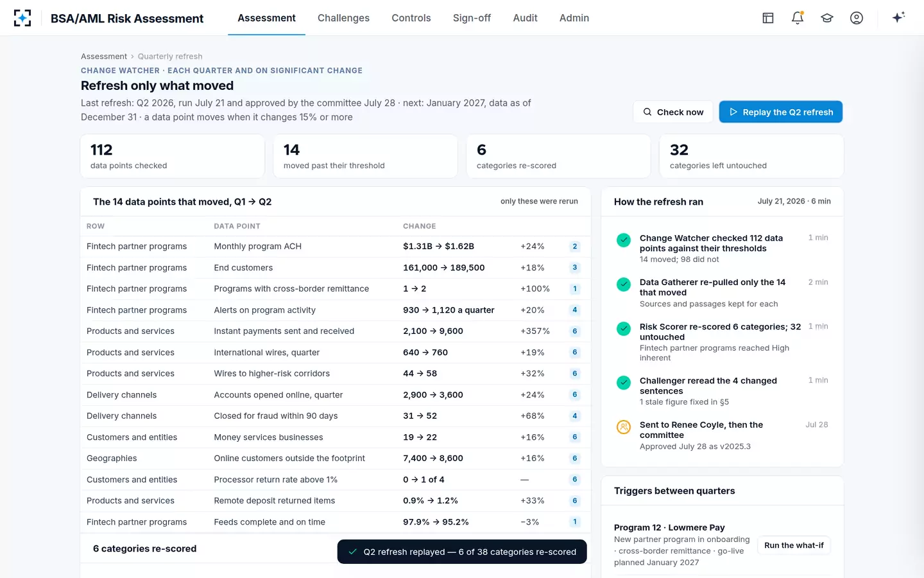Click the badge on Instant payments row
Viewport: 924px width, 578px height.
(x=575, y=331)
